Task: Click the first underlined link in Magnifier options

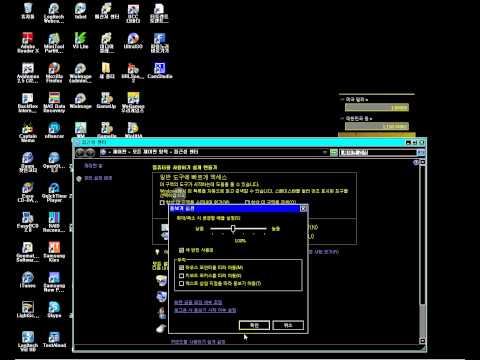Action: pyautogui.click(x=198, y=302)
